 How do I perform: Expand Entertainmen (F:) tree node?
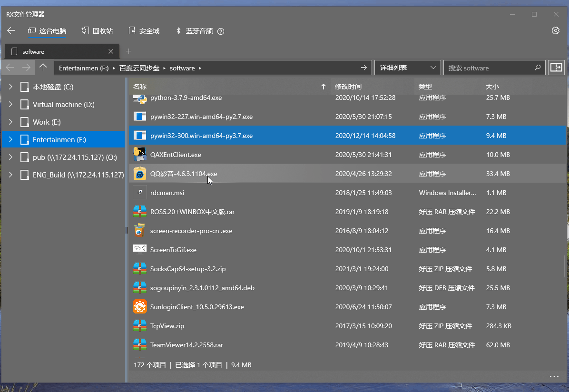pyautogui.click(x=10, y=139)
